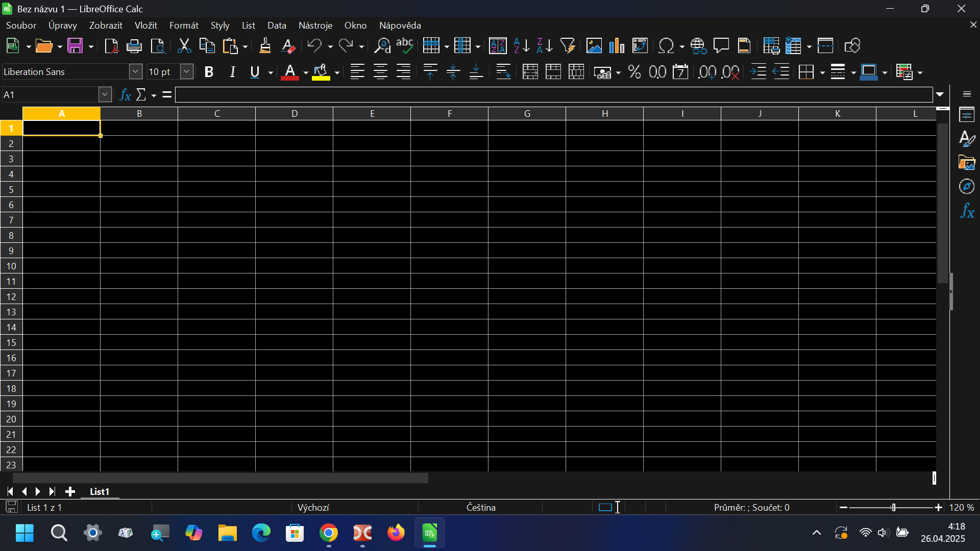
Task: Expand the font name dropdown
Action: pyautogui.click(x=136, y=72)
